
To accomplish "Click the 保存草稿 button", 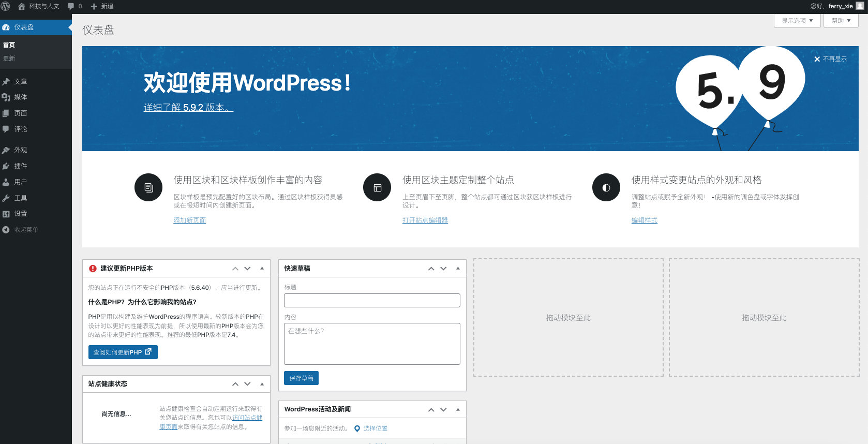I will [301, 378].
